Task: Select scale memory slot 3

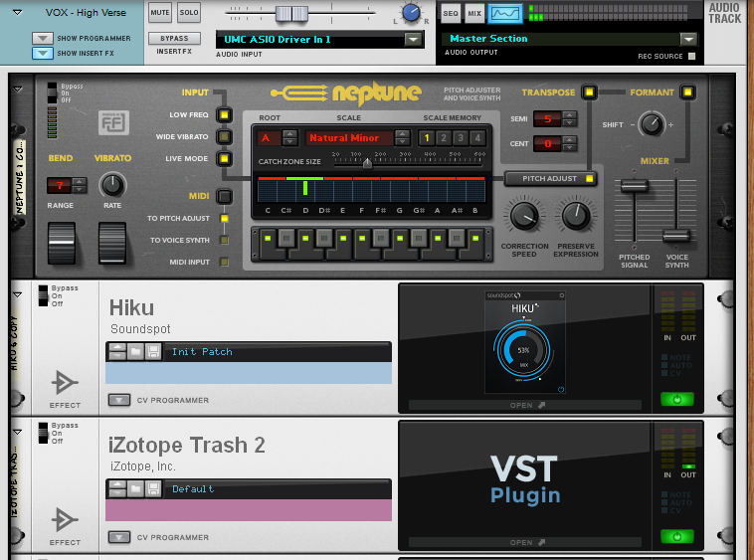Action: (x=461, y=138)
